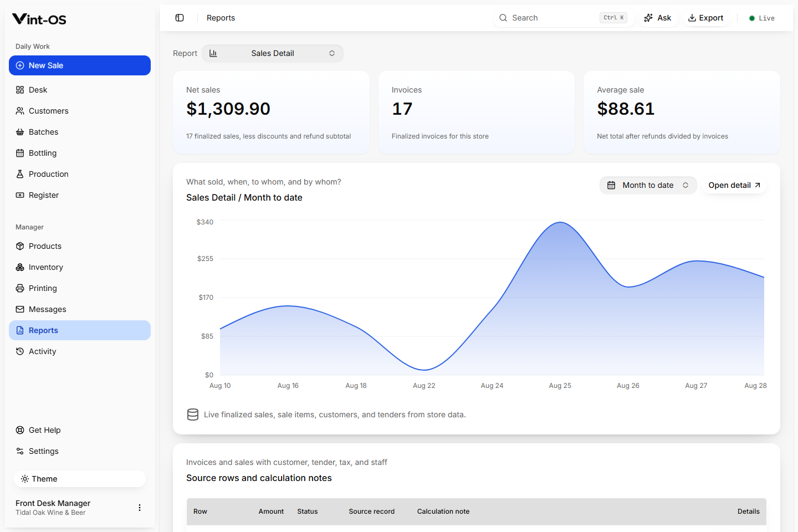Screen dimensions: 798x532
Task: Click the Ask button label
Action: pos(664,18)
